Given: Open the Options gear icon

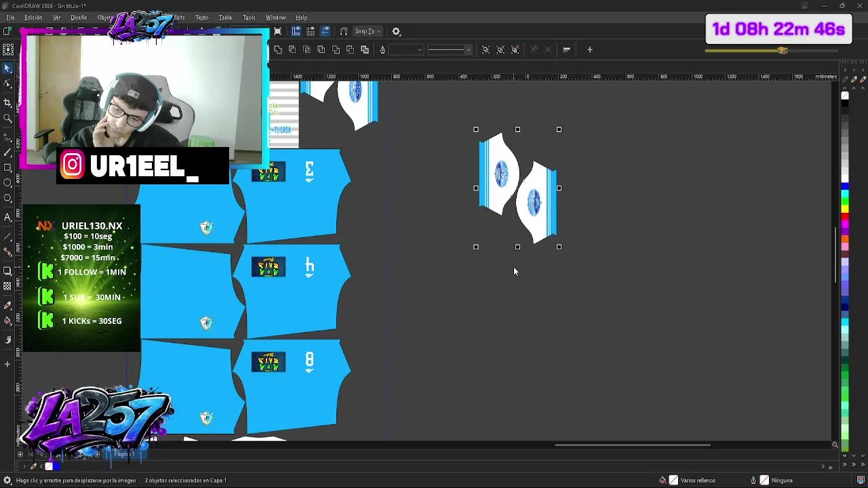Looking at the screenshot, I should pos(397,31).
